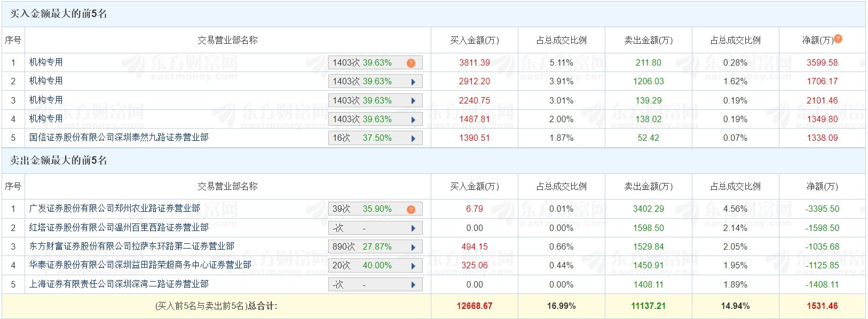Open 广发证券股份有限公司郑州农业路证券营业部 link
Image resolution: width=868 pixels, height=319 pixels.
click(x=114, y=209)
